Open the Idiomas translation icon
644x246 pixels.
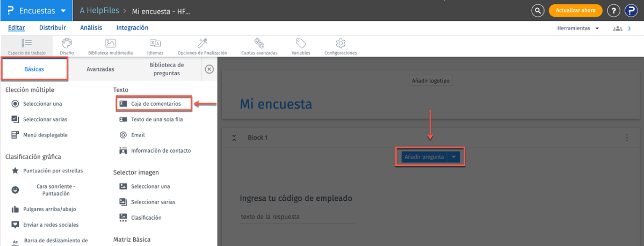[x=155, y=43]
